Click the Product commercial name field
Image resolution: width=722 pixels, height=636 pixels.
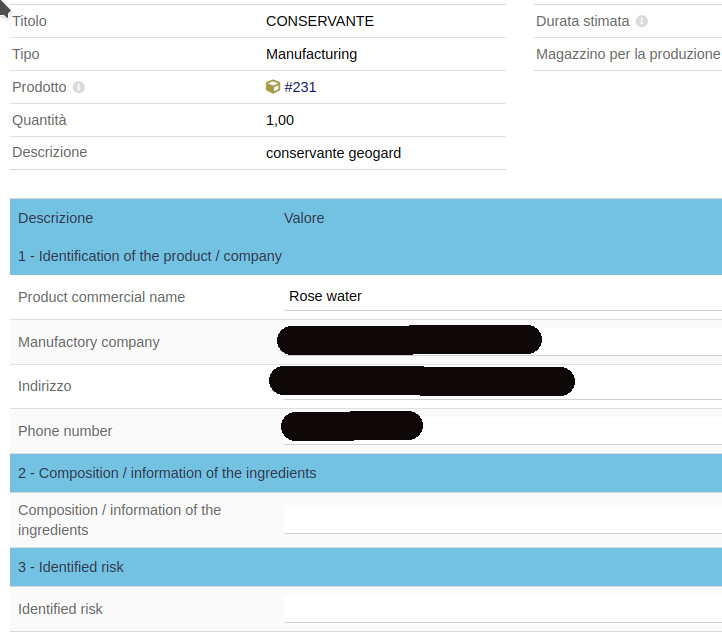[500, 297]
